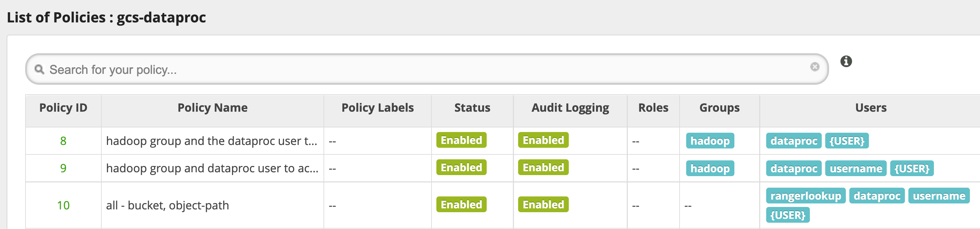Image resolution: width=980 pixels, height=229 pixels.
Task: Click rangerlookup user tag in policy 10
Action: (x=805, y=196)
